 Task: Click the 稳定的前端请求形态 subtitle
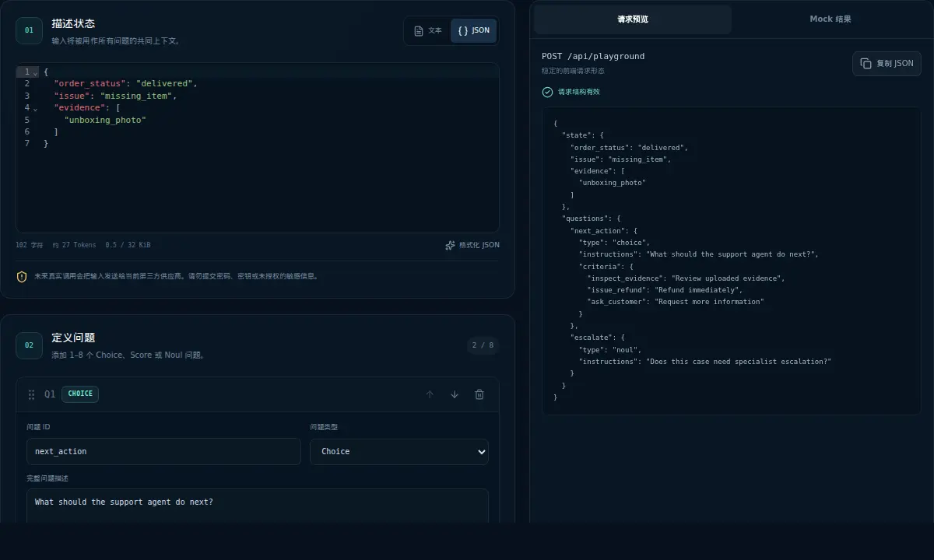(x=573, y=71)
